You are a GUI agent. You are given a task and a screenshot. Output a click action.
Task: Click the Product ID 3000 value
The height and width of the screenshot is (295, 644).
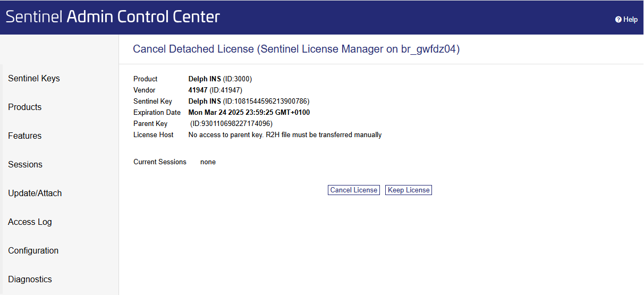pyautogui.click(x=237, y=79)
